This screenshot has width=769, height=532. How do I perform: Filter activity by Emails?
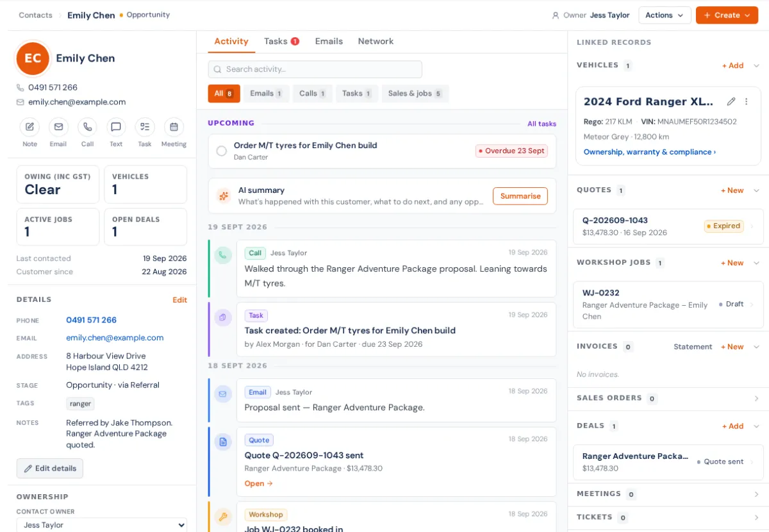point(266,94)
